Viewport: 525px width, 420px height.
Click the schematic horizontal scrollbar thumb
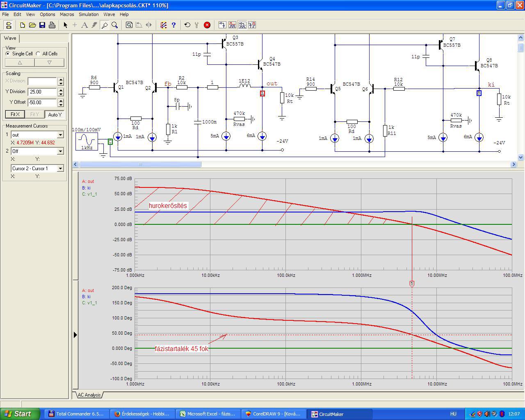tap(140, 164)
